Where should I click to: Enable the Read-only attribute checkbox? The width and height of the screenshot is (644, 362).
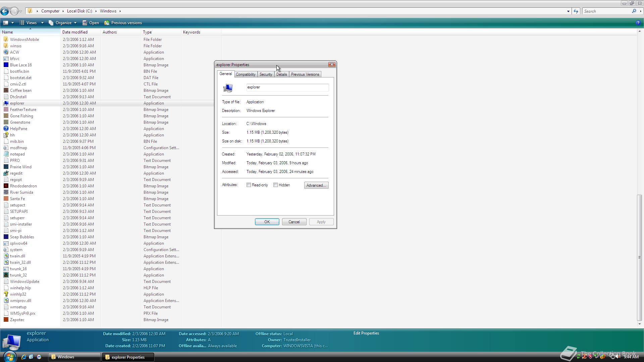pos(249,185)
